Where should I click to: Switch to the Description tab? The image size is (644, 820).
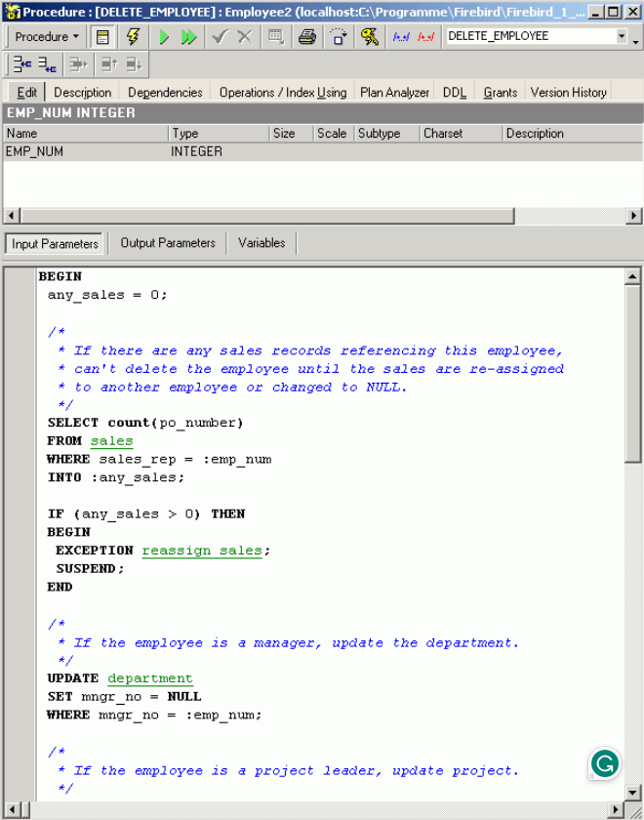point(82,93)
